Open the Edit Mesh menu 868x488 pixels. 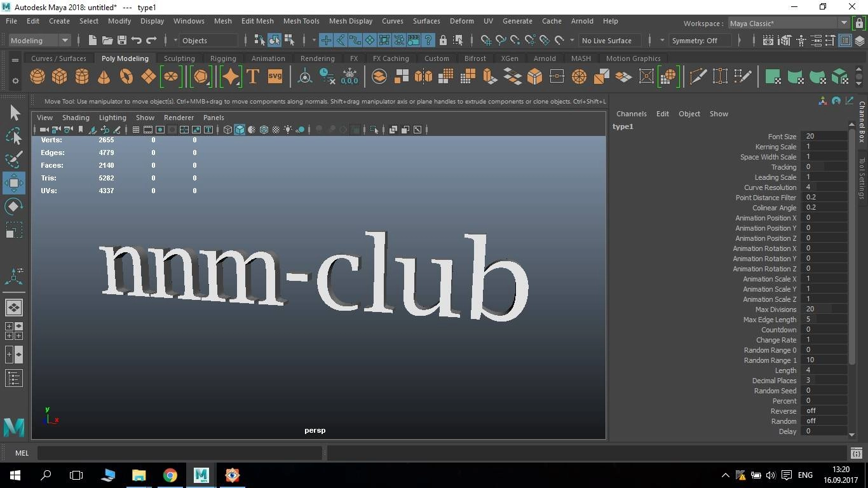257,21
